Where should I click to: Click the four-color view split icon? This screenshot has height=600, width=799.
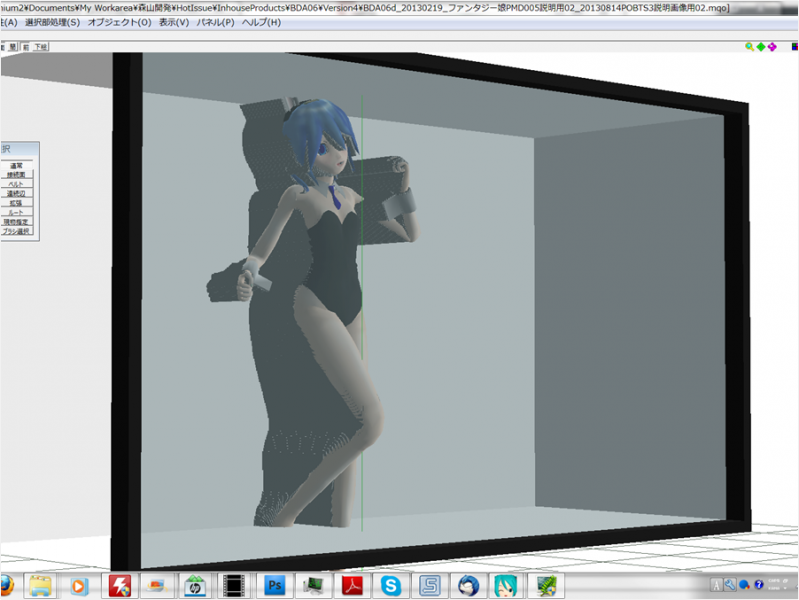pos(795,47)
